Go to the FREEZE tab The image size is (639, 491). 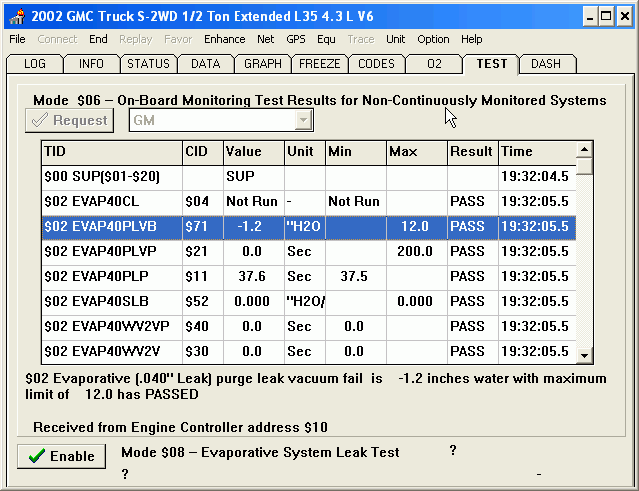click(x=319, y=64)
